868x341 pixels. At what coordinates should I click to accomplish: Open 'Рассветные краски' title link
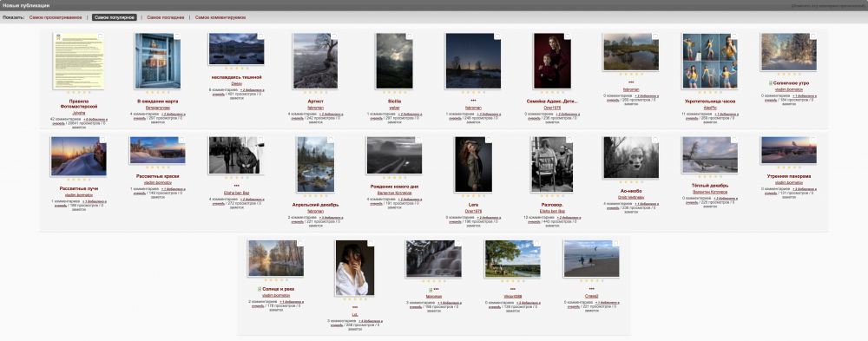(158, 176)
